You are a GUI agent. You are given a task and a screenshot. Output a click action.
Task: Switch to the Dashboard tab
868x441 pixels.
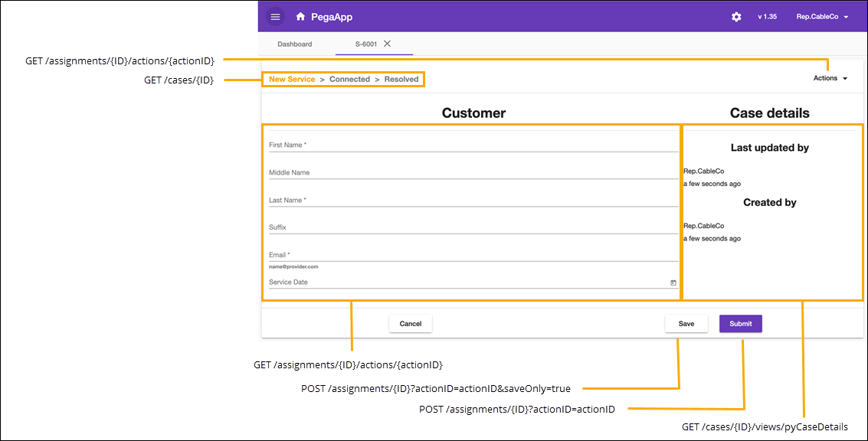coord(294,44)
